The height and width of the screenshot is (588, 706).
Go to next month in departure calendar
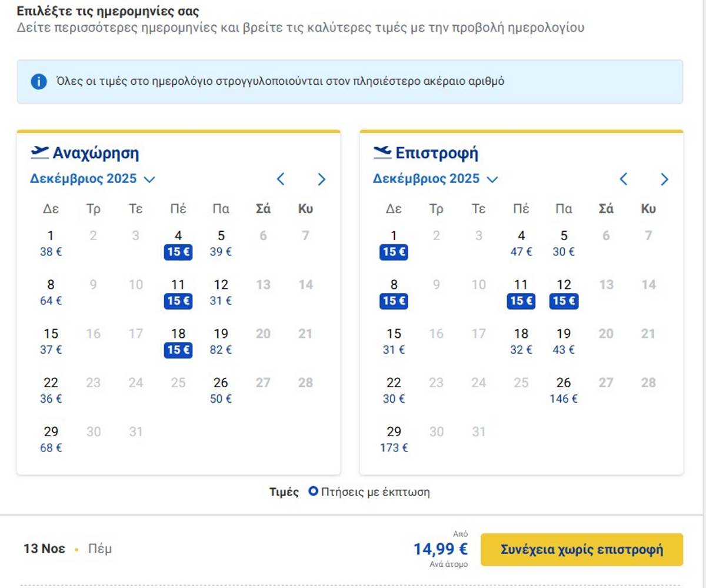[321, 179]
